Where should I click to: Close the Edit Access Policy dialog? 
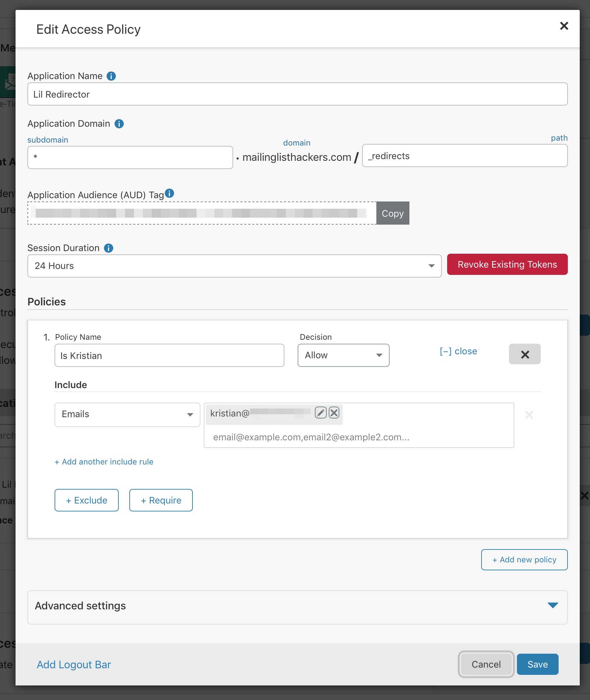tap(564, 26)
